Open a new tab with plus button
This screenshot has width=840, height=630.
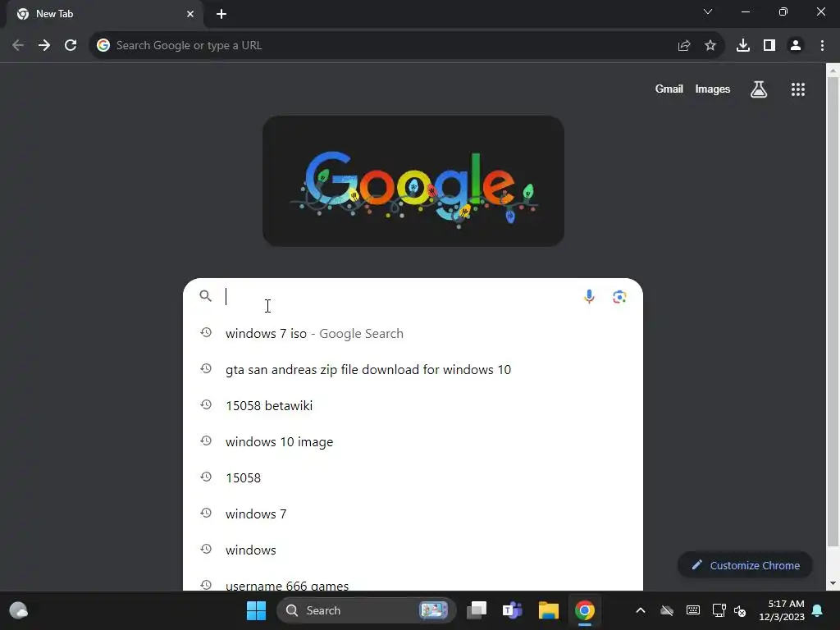pyautogui.click(x=221, y=14)
